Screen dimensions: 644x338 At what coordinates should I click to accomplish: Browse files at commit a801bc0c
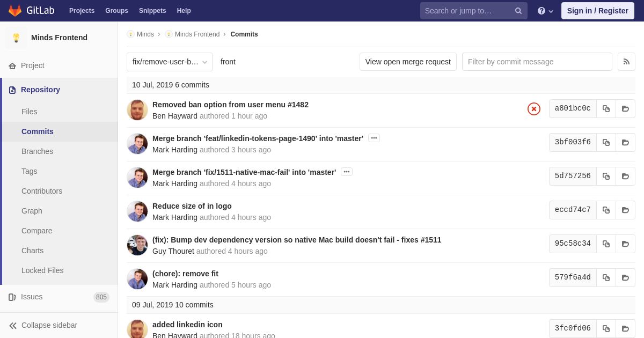coord(625,108)
